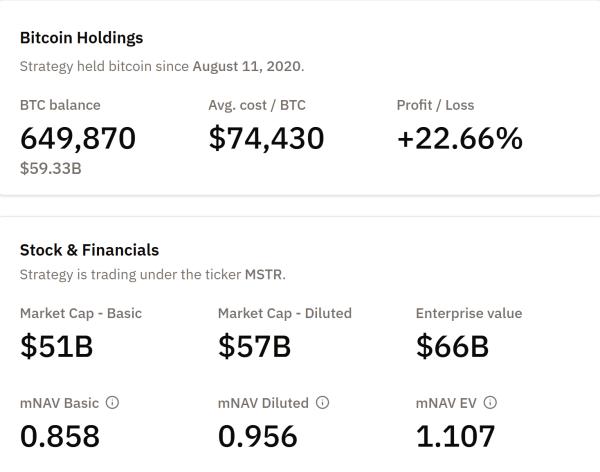Click the 0.956 mNAV Diluted value
Image resolution: width=600 pixels, height=472 pixels.
point(257,436)
